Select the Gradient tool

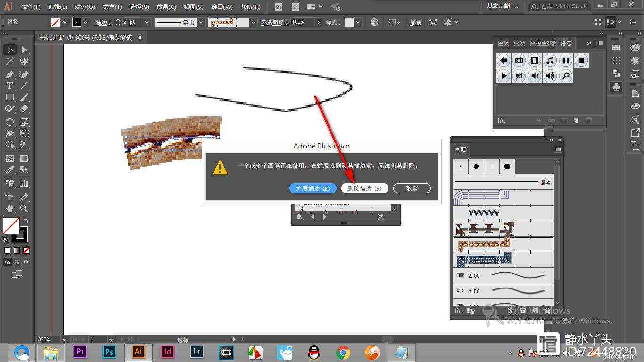tap(24, 158)
